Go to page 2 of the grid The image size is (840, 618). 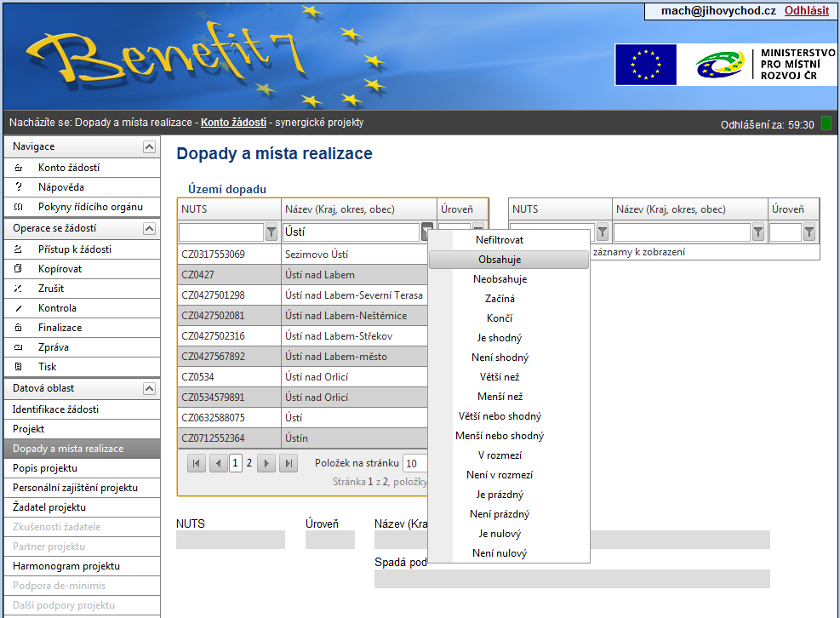249,463
